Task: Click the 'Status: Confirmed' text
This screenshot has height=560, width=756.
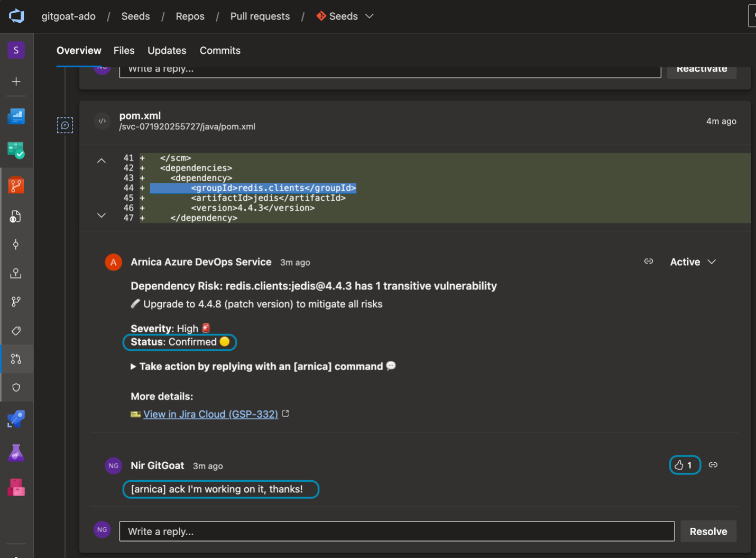Action: [174, 342]
